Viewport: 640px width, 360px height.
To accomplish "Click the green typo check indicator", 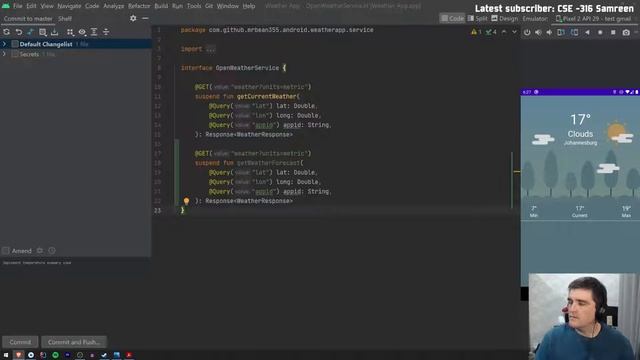I will point(491,32).
